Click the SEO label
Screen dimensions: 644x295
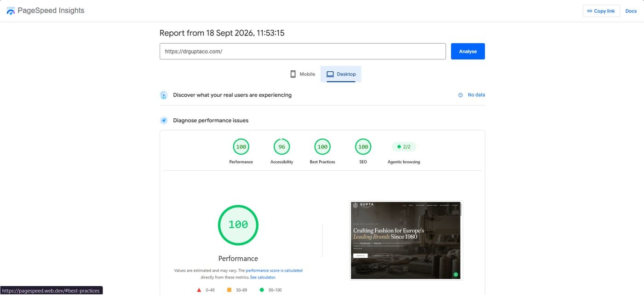point(363,162)
